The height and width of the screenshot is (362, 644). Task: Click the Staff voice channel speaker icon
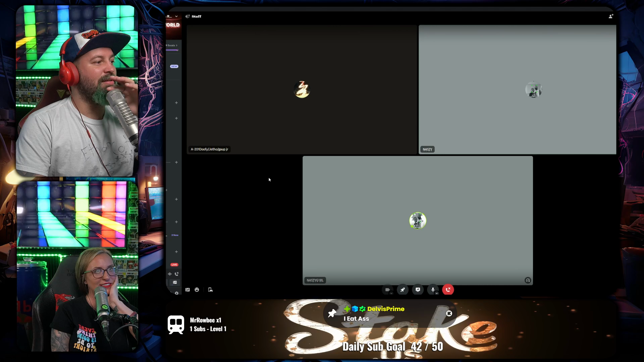point(187,16)
